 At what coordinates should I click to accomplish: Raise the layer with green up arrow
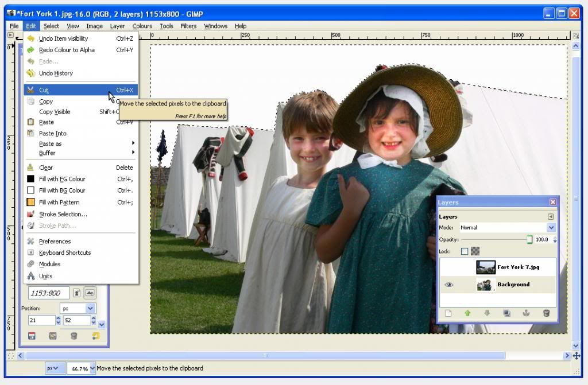point(467,313)
